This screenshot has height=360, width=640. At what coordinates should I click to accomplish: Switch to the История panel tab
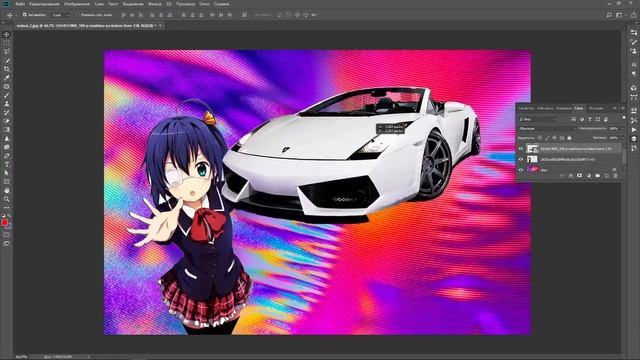(x=596, y=108)
